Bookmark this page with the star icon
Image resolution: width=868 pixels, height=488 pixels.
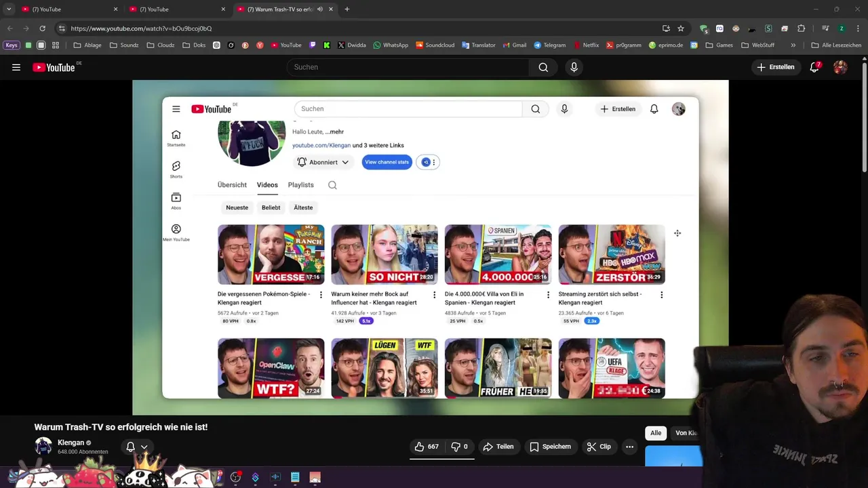(681, 28)
